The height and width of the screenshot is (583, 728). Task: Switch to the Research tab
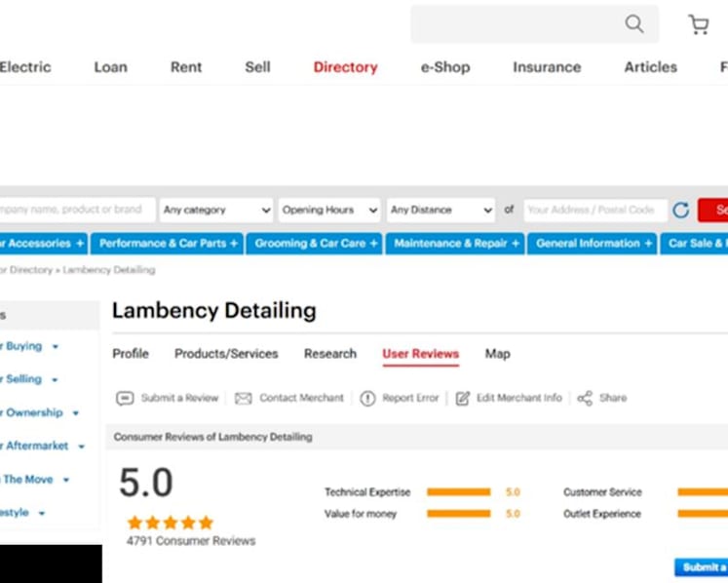point(330,354)
